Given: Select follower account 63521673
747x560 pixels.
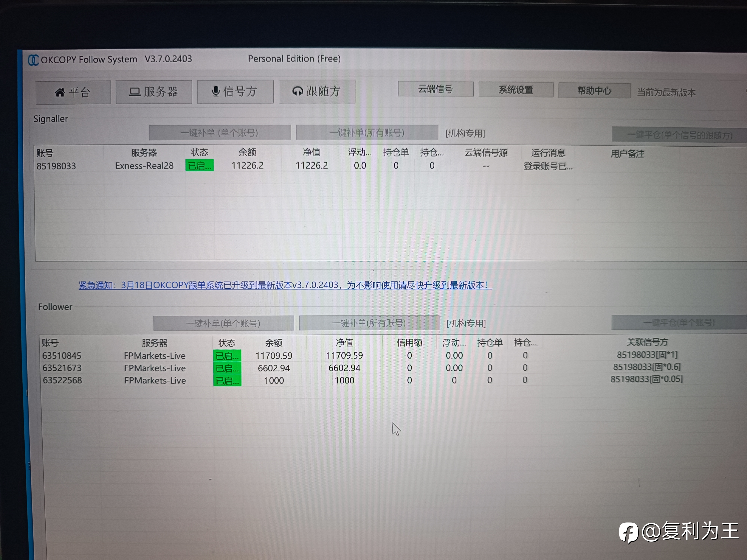Looking at the screenshot, I should pyautogui.click(x=62, y=368).
